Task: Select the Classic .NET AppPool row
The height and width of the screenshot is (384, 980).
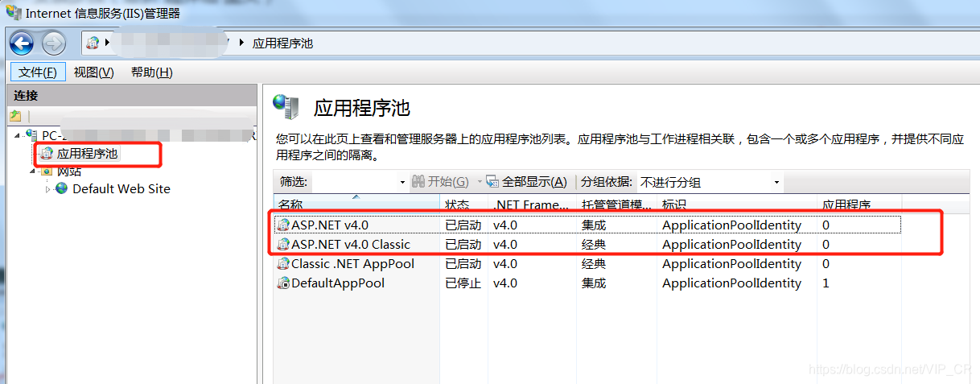Action: coord(587,263)
